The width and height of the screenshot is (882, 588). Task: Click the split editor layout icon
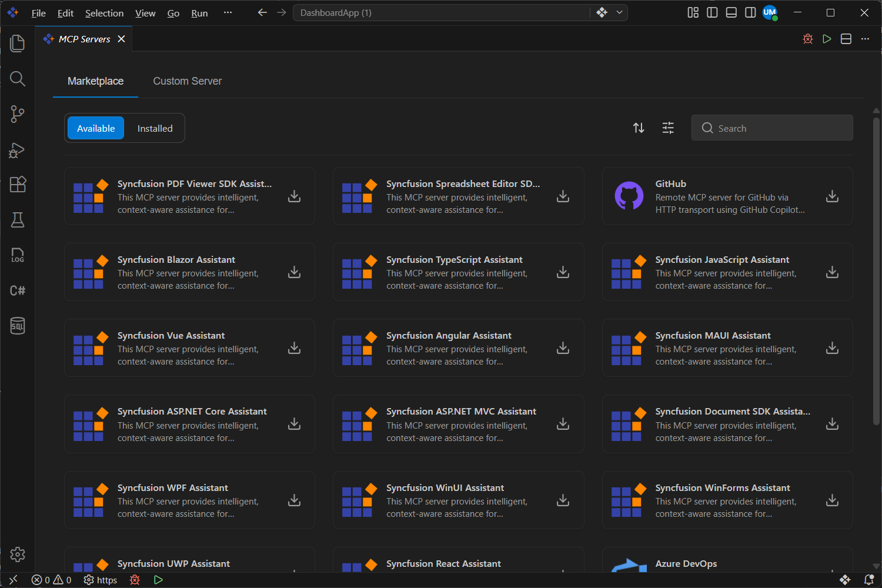coord(846,39)
